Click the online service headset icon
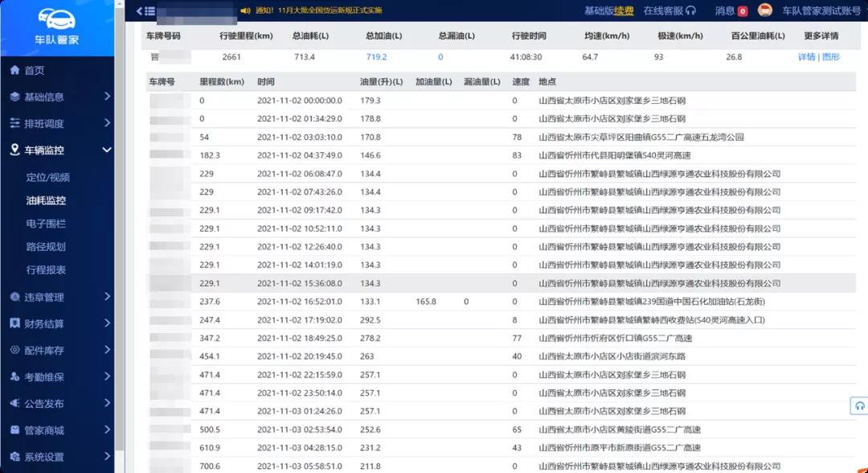868x473 pixels. coord(691,10)
